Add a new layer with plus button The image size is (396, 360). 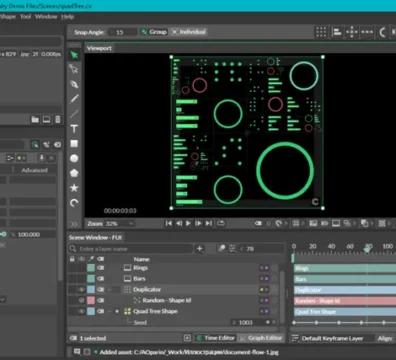click(x=200, y=249)
